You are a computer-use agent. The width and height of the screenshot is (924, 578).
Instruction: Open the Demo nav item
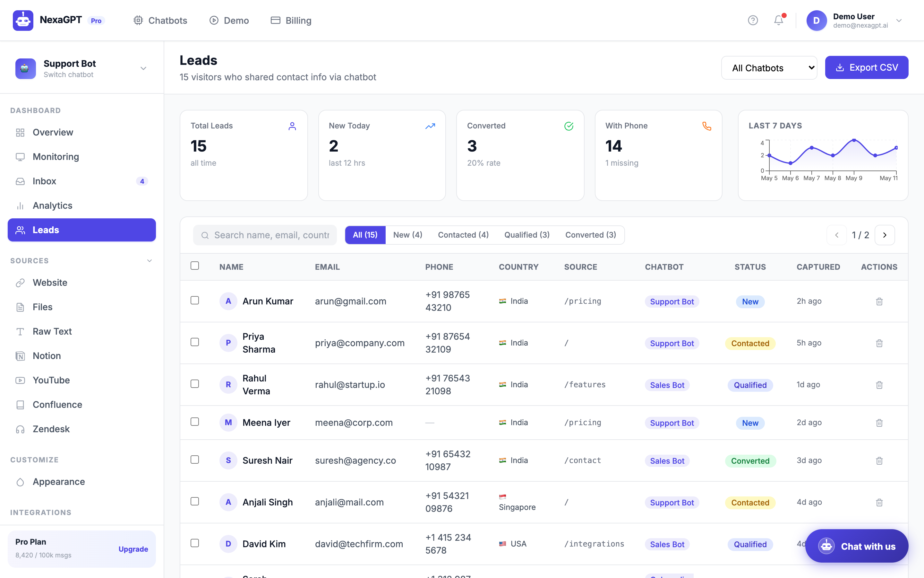(x=229, y=21)
